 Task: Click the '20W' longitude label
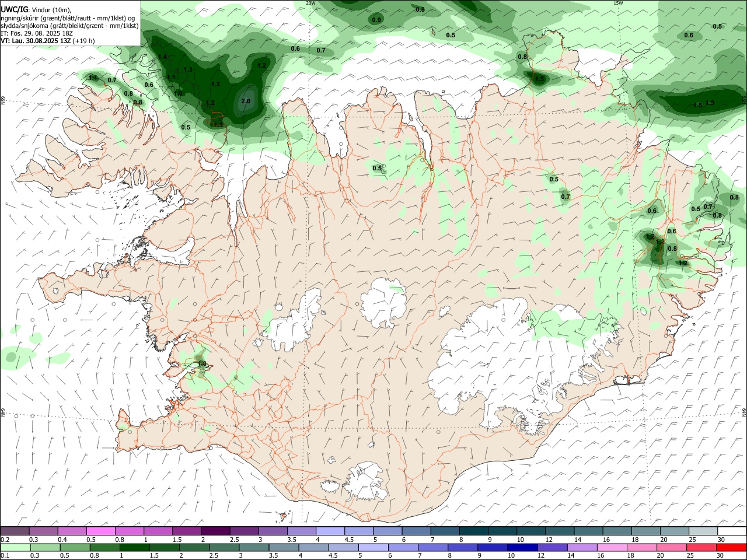click(x=310, y=3)
